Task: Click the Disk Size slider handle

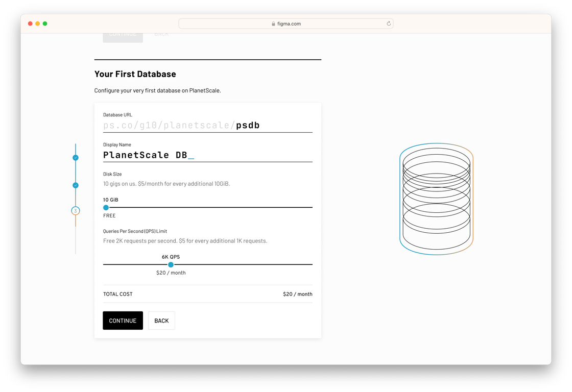Action: pos(106,208)
